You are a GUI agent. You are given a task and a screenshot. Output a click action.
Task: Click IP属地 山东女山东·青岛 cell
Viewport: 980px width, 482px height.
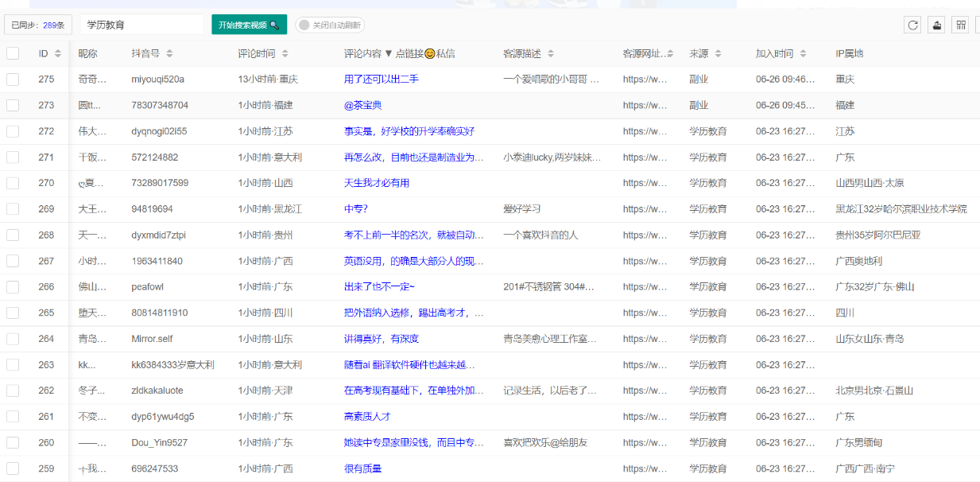(x=870, y=339)
